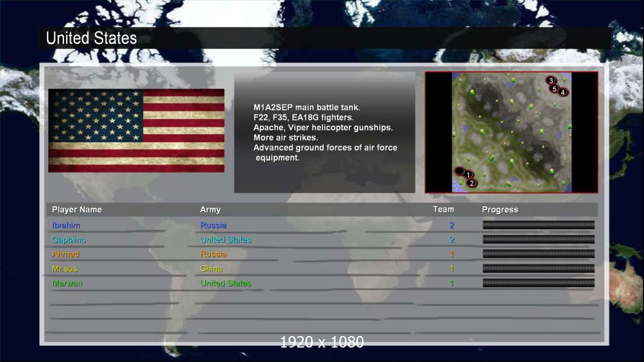Click 'Advanced ground forces of air force' line
The image size is (644, 362).
(325, 148)
